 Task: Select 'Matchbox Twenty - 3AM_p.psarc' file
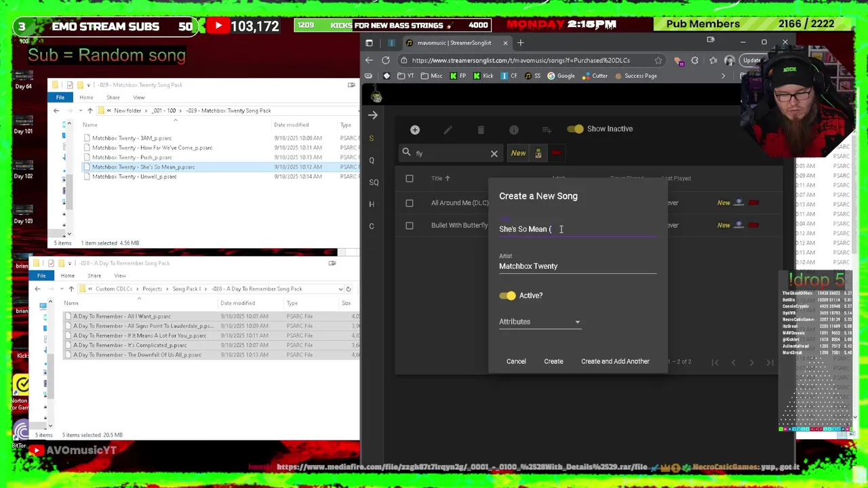point(132,138)
